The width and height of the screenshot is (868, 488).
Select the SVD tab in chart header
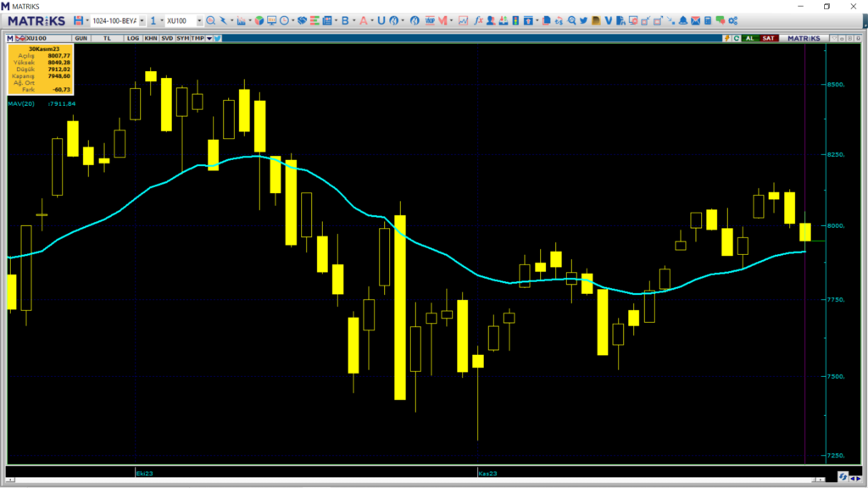167,38
